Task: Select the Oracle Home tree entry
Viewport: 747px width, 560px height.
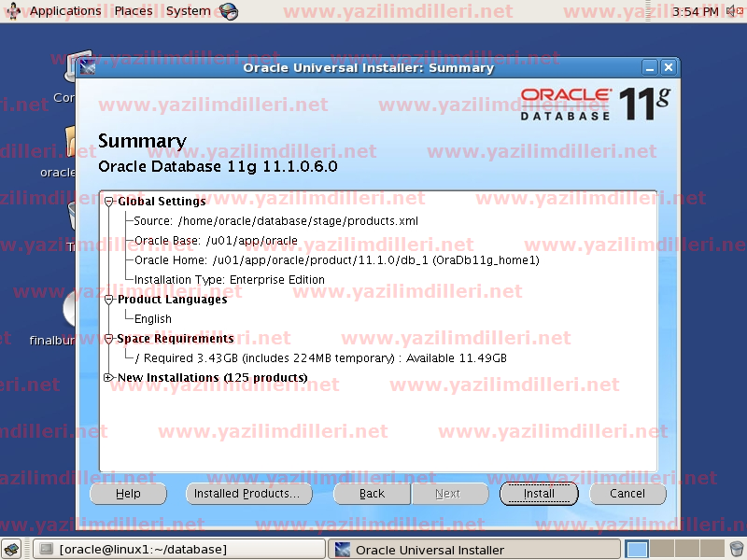Action: click(336, 260)
